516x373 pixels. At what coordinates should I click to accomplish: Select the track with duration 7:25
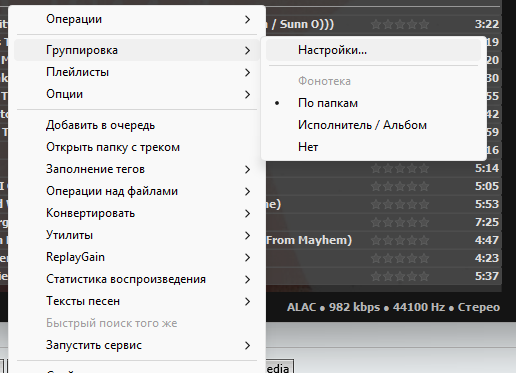[x=384, y=222]
